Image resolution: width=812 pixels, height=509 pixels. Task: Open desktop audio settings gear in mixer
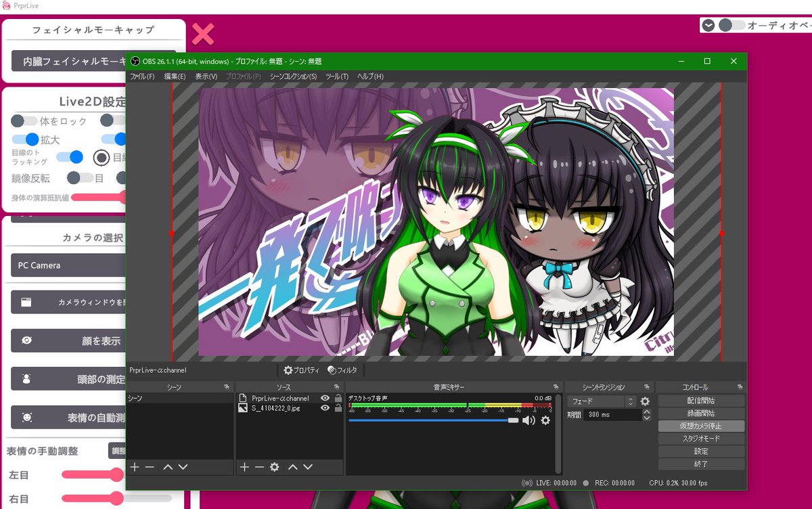545,420
